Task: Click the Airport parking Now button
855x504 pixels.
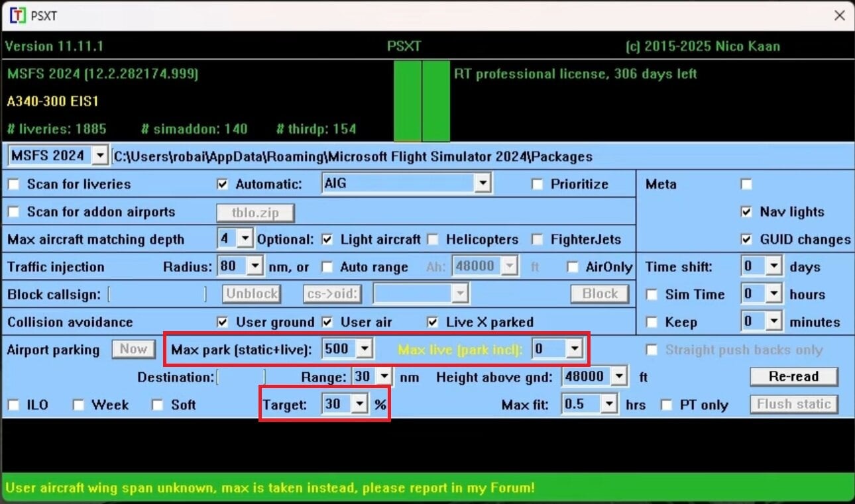Action: 133,349
